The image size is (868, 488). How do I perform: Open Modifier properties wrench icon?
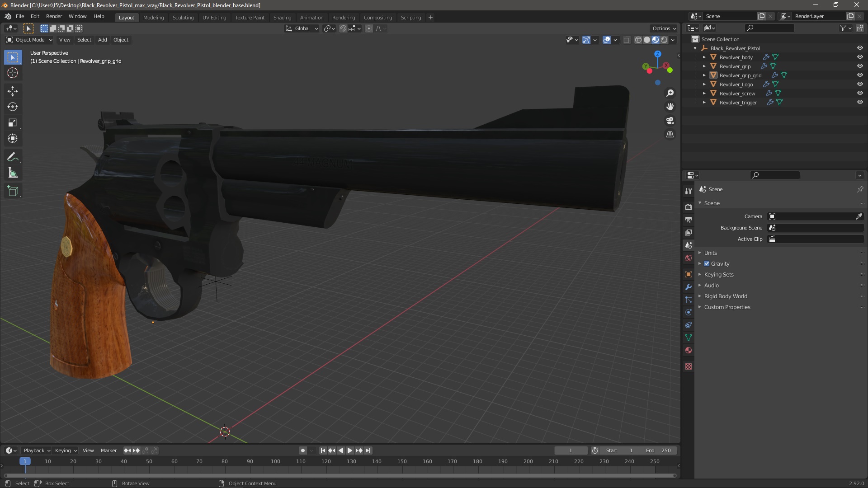coord(689,287)
